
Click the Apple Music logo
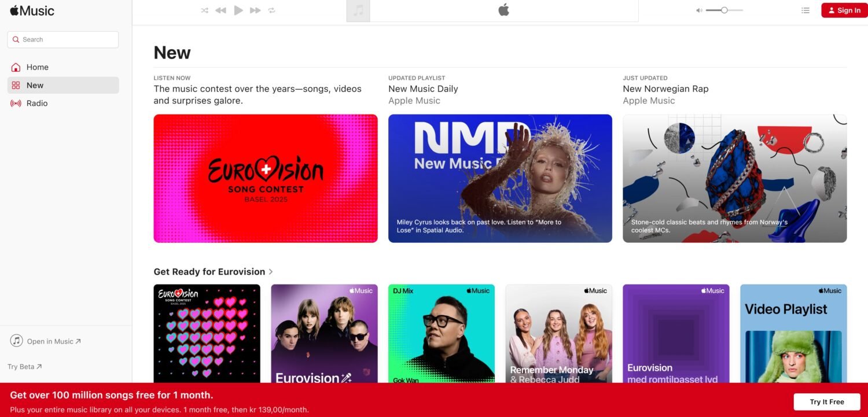[x=32, y=10]
